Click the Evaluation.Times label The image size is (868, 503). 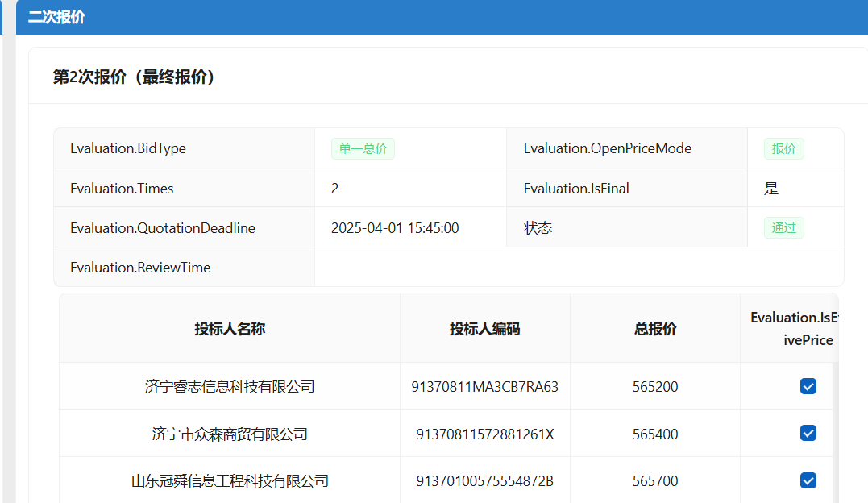point(122,189)
